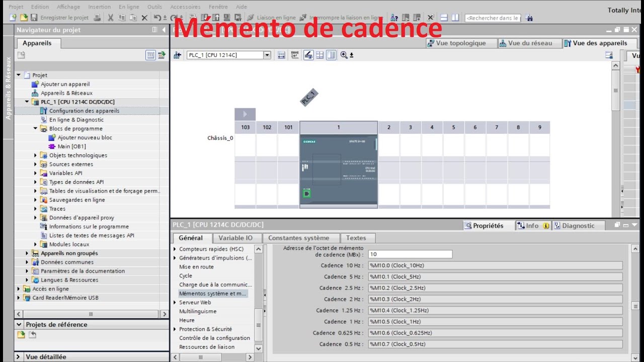Split editor space vertically icon
Viewport: 644px width, 362px height.
455,18
